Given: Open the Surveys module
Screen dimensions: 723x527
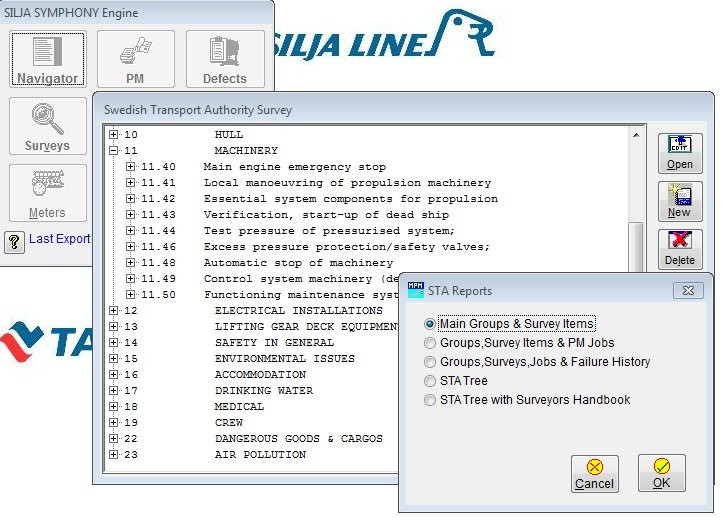Looking at the screenshot, I should [x=47, y=126].
